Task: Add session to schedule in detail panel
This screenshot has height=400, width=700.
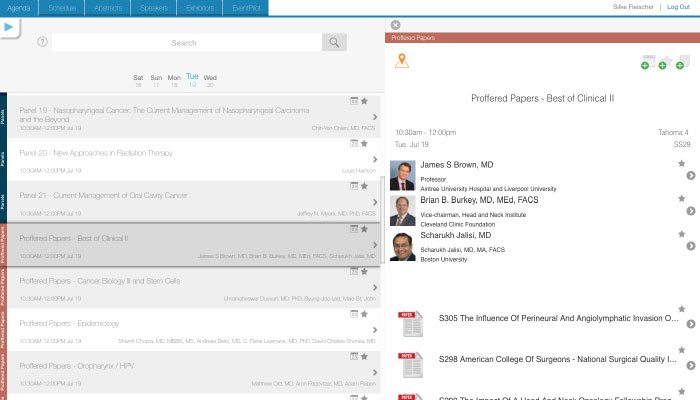Action: pos(648,62)
